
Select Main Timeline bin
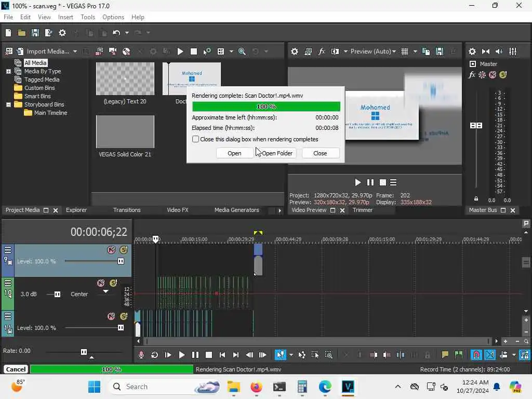[x=50, y=113]
